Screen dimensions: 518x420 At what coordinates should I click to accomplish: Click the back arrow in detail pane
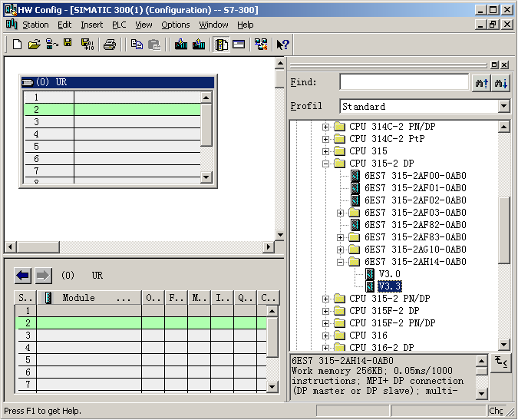(23, 275)
